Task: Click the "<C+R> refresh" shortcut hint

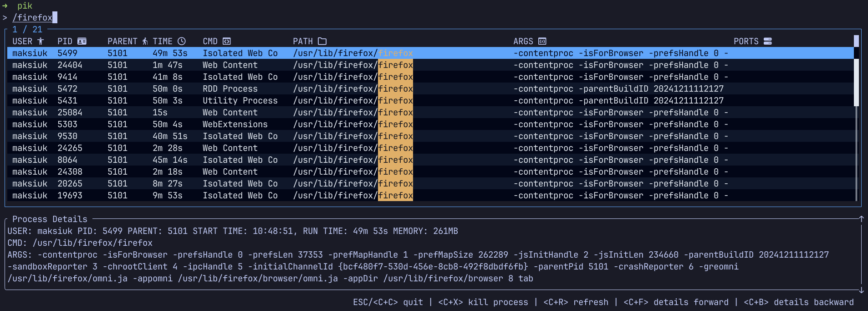Action: (x=576, y=302)
